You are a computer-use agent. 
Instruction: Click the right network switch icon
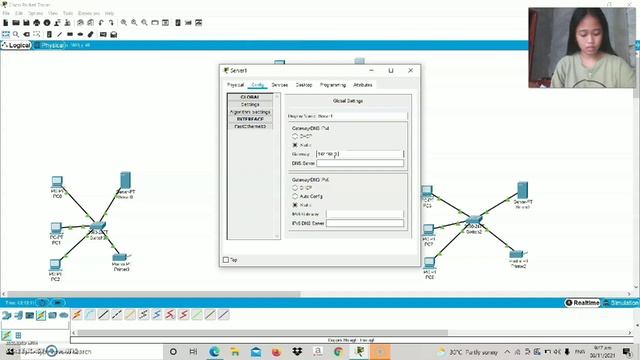point(474,221)
